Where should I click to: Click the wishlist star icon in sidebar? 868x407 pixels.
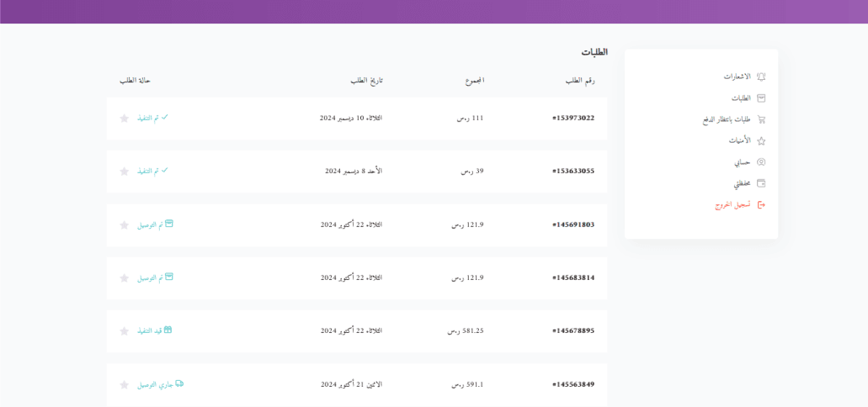761,141
